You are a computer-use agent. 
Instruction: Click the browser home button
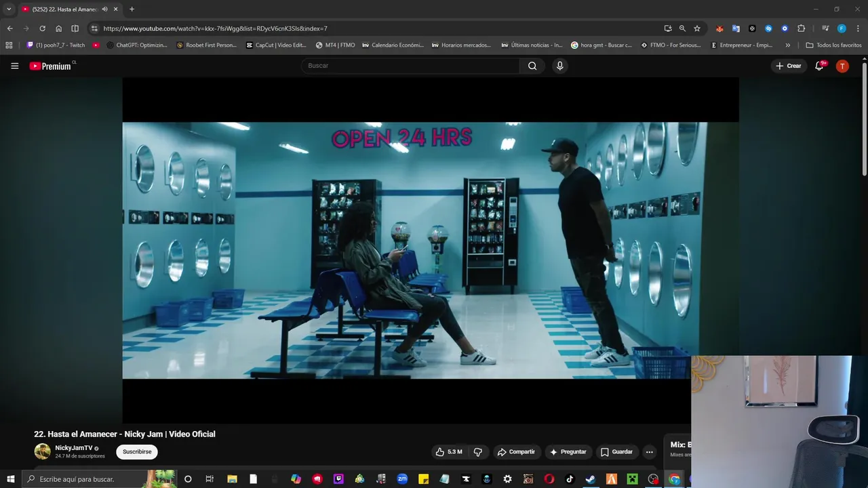coord(58,28)
